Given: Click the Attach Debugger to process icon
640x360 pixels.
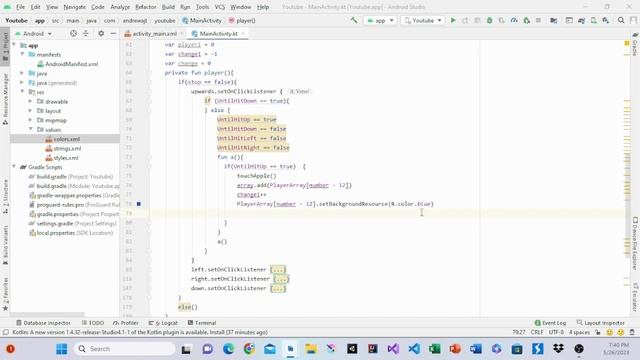Looking at the screenshot, I should (527, 20).
